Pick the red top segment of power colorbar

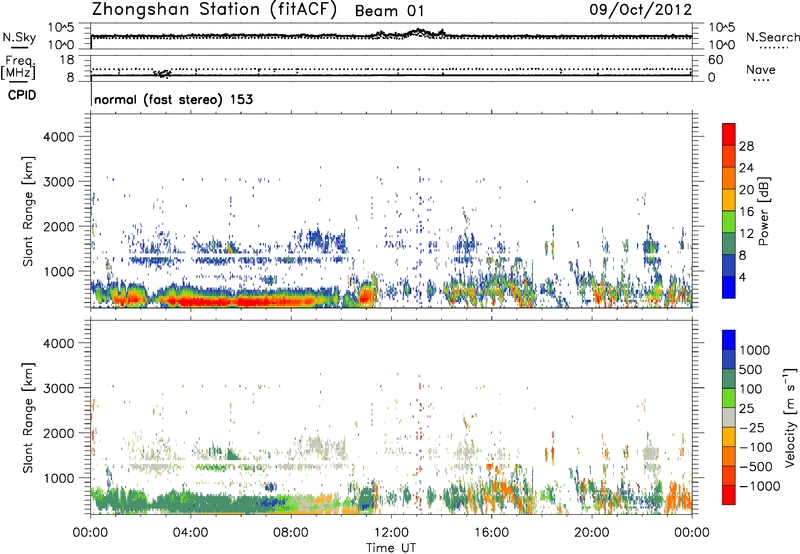(729, 135)
